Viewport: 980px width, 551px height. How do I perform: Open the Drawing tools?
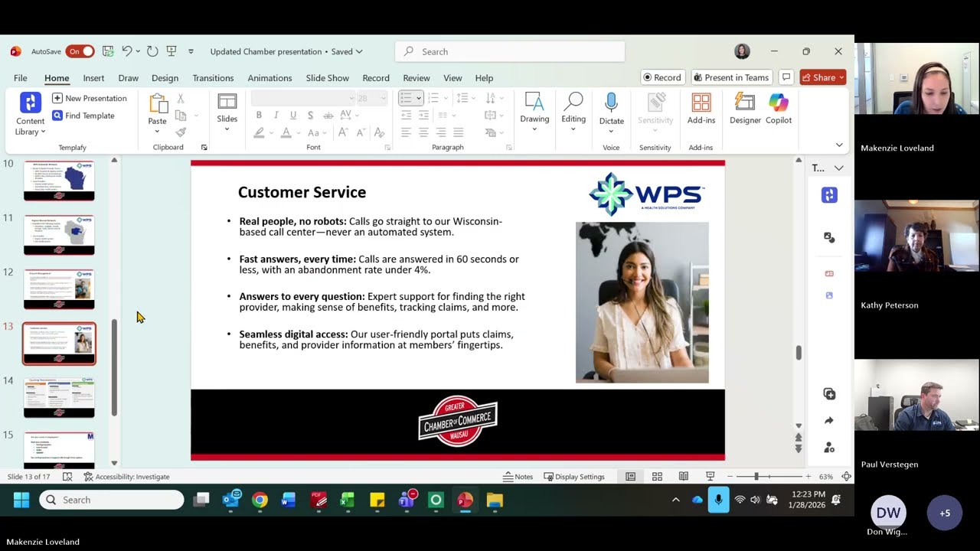click(x=534, y=112)
